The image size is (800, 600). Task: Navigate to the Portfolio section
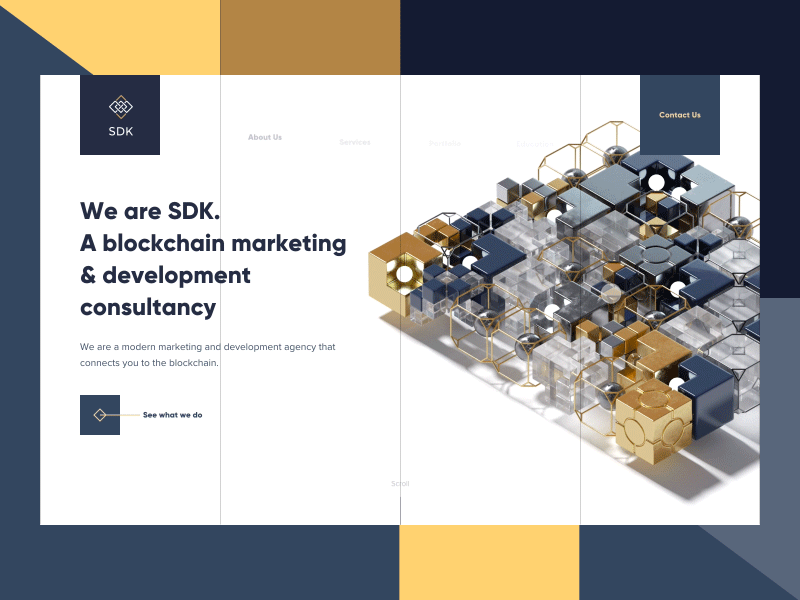click(x=445, y=142)
